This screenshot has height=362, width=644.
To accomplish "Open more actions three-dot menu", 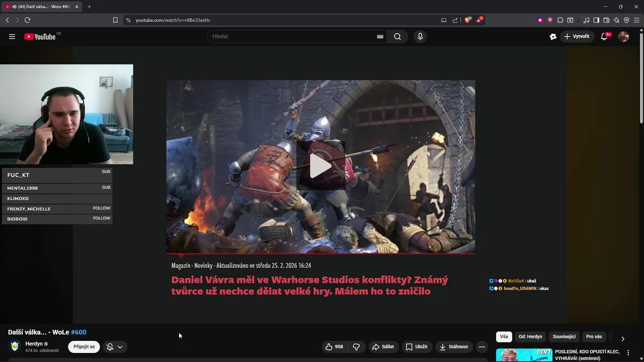I will click(x=482, y=346).
